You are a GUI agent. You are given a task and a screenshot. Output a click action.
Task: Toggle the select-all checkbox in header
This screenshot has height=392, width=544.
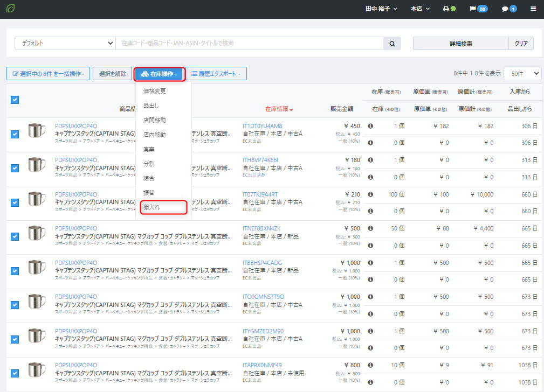pyautogui.click(x=15, y=100)
